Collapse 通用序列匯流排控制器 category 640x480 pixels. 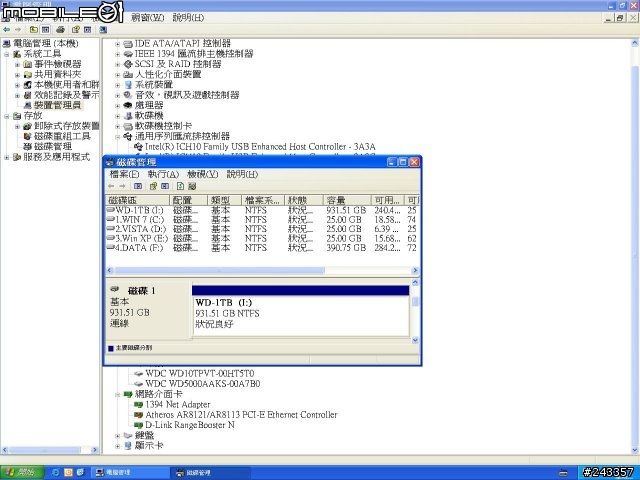point(118,137)
